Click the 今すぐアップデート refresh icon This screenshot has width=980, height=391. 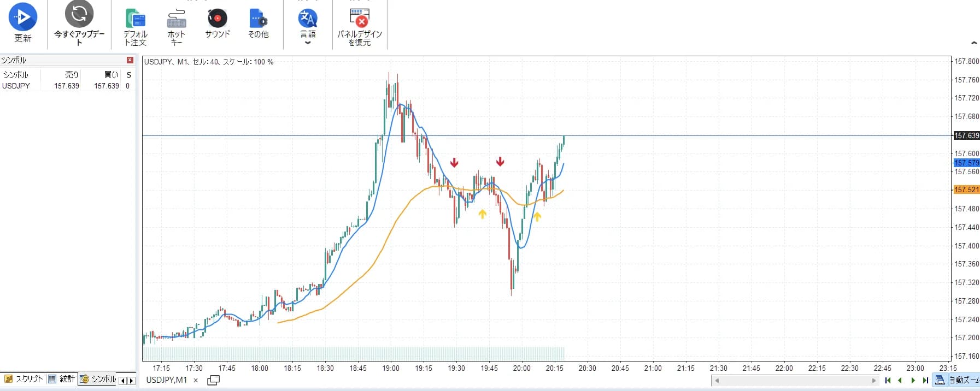pos(79,14)
